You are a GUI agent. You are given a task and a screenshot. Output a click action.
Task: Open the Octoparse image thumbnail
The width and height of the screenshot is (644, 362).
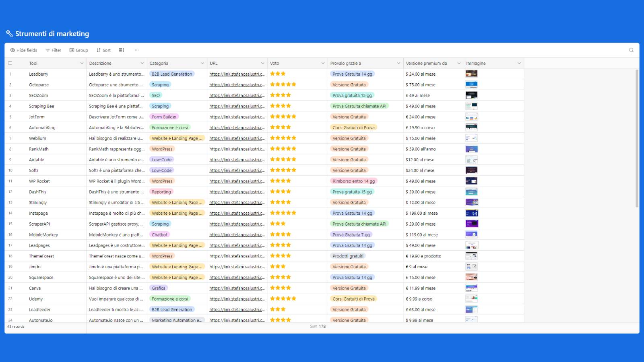click(x=471, y=84)
